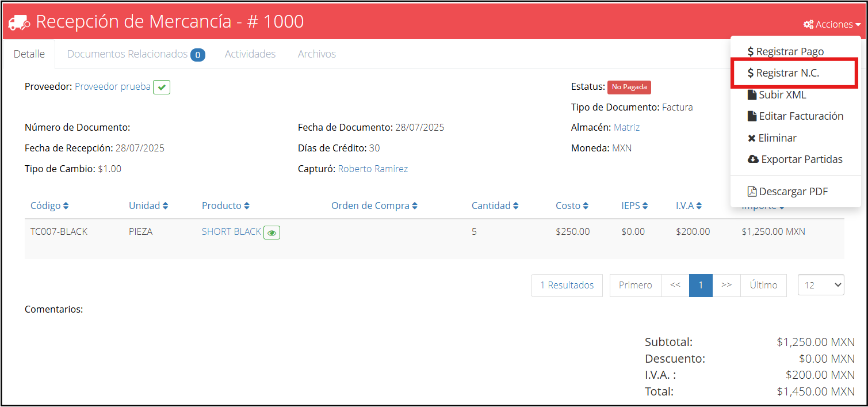
Task: Click the TC007-BLACK code cell
Action: 59,231
